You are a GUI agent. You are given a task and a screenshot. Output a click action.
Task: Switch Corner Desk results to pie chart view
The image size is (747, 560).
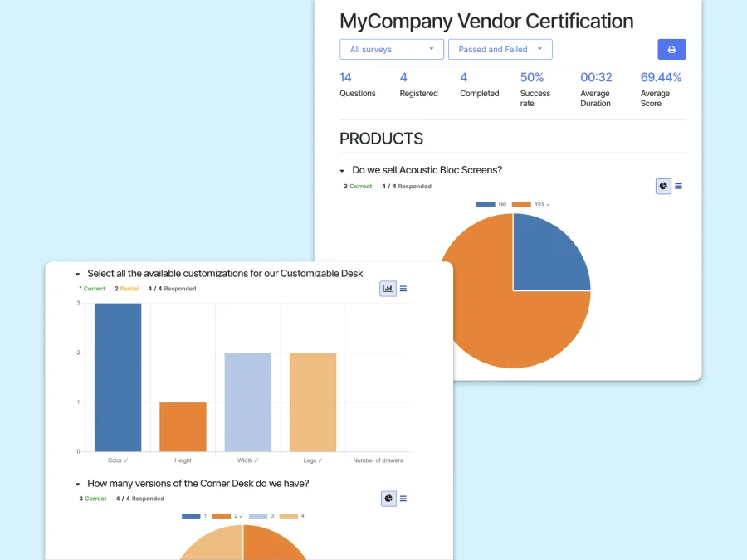pyautogui.click(x=388, y=498)
